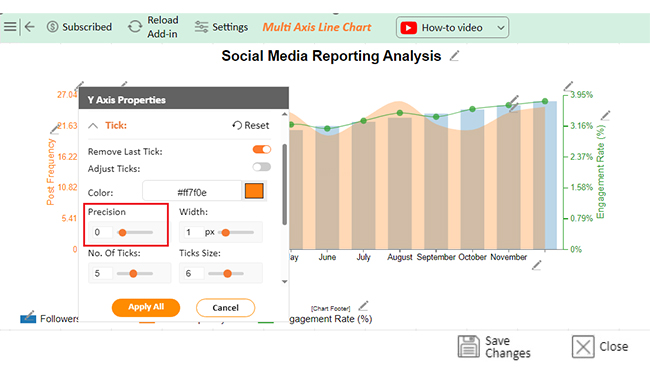Click the October month label
This screenshot has height=376, width=650.
click(473, 257)
